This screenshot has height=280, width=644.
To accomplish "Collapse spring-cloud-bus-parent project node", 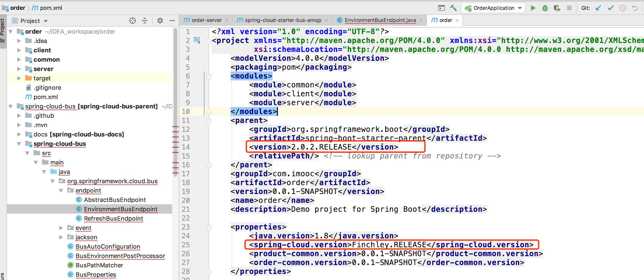I will pos(11,106).
